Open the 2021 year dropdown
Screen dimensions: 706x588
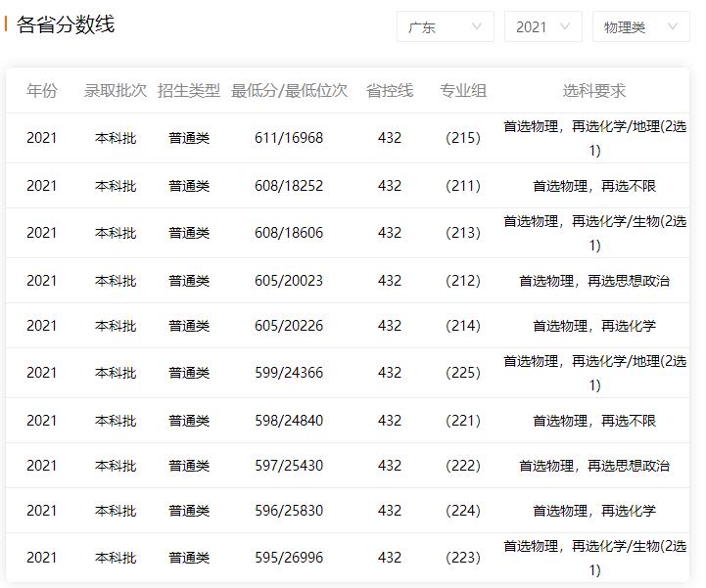tap(543, 27)
